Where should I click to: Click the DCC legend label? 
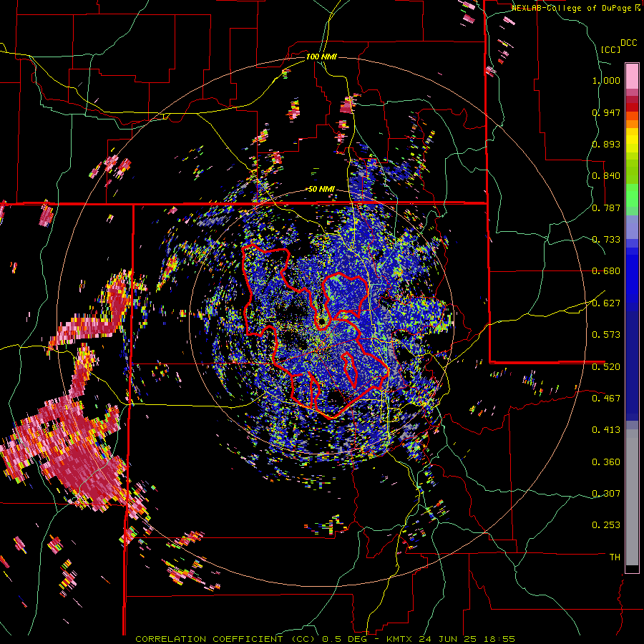point(628,43)
